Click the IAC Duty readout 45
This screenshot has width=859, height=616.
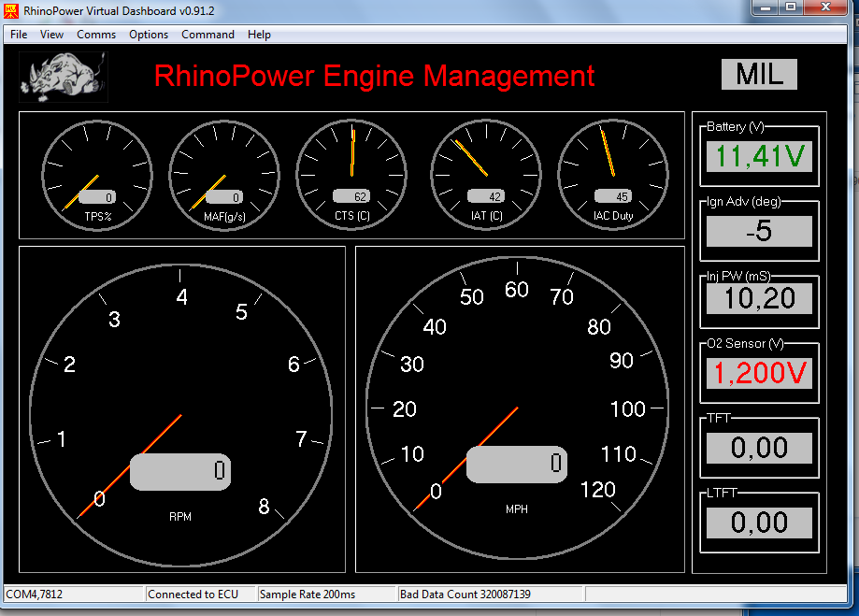click(613, 196)
